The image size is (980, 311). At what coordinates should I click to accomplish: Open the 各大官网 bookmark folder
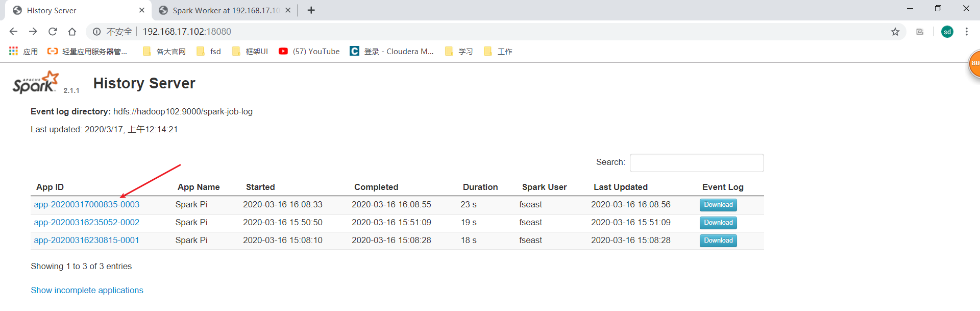(x=164, y=52)
